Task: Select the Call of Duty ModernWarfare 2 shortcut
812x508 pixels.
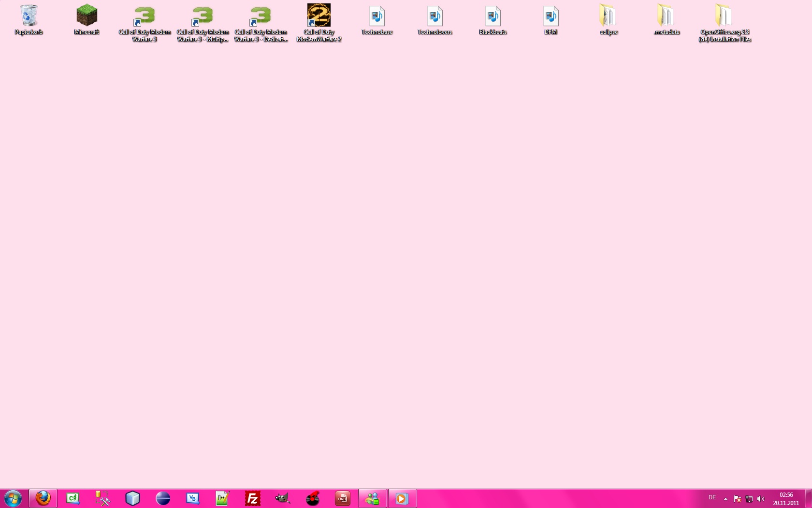Action: coord(319,16)
